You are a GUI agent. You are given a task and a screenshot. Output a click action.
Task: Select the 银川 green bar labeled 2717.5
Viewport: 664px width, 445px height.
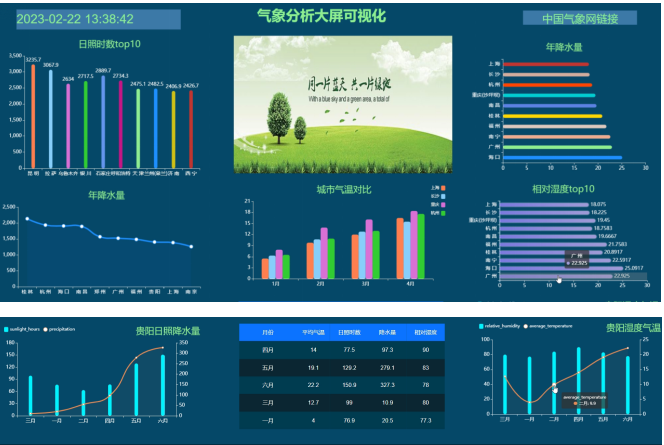[86, 124]
